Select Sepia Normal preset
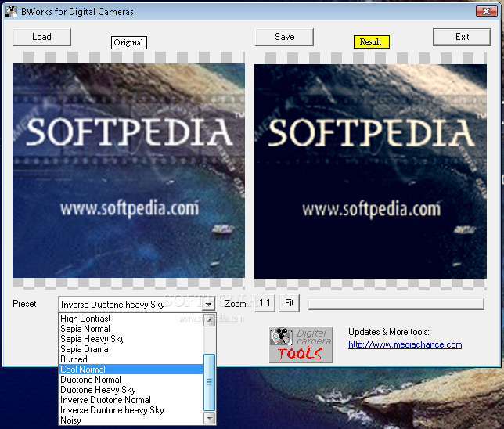Viewport: 504px width, 429px height. pyautogui.click(x=131, y=329)
